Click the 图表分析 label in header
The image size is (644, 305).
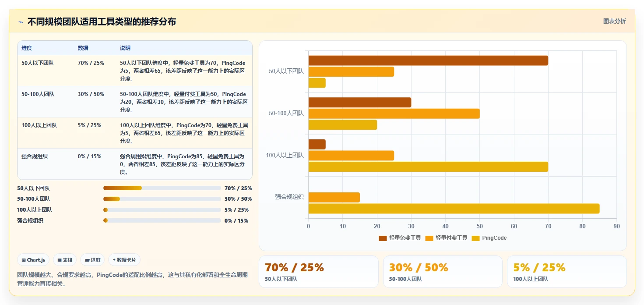pyautogui.click(x=614, y=21)
